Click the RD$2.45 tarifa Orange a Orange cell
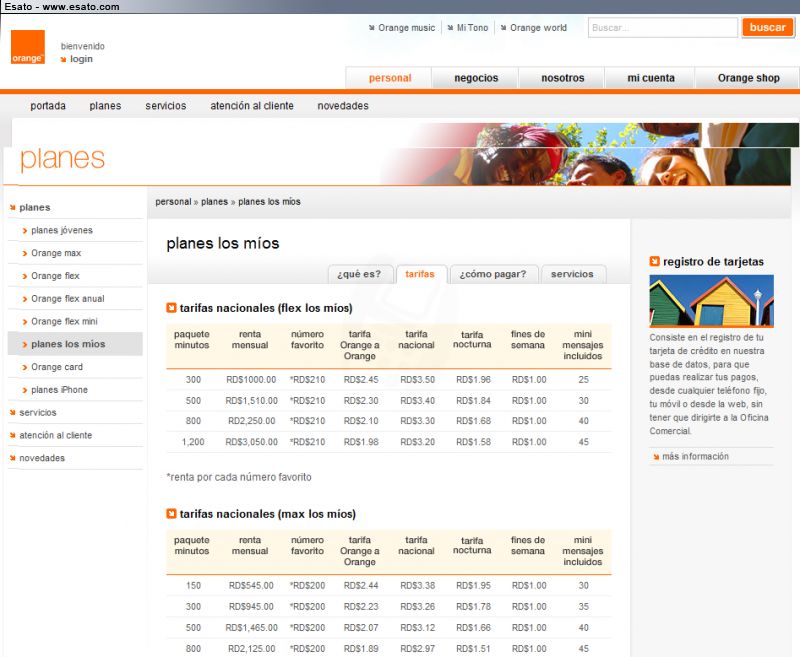Image resolution: width=800 pixels, height=657 pixels. (x=361, y=380)
